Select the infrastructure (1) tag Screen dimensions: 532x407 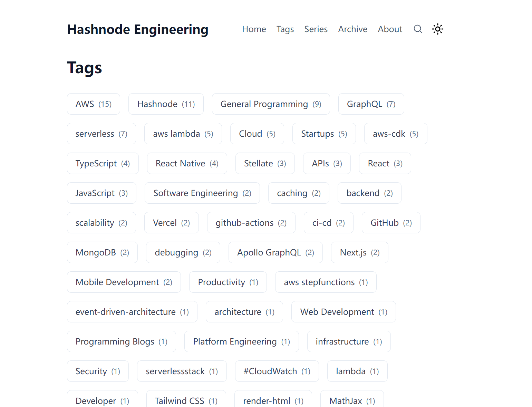[349, 341]
